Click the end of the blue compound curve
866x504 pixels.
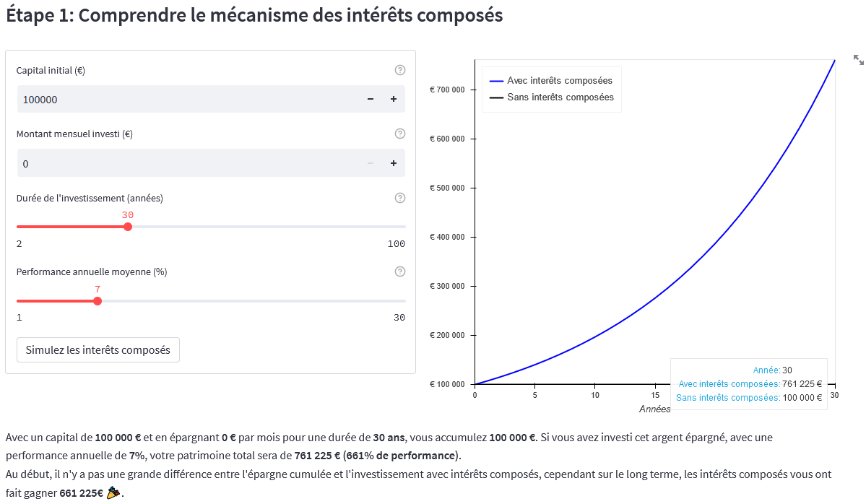click(834, 61)
